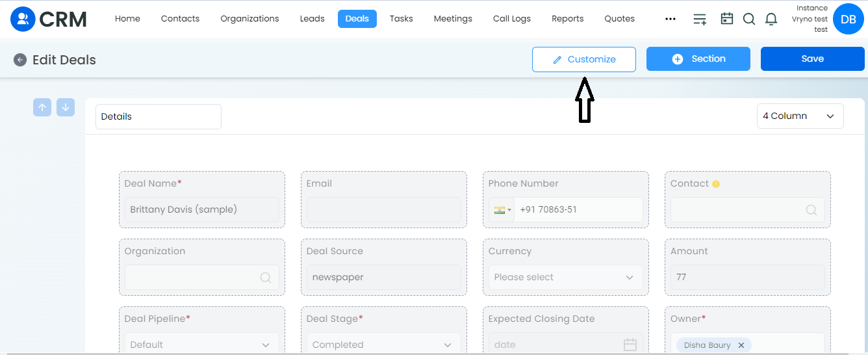
Task: Remove Disha Baury from Owner field
Action: coord(741,345)
